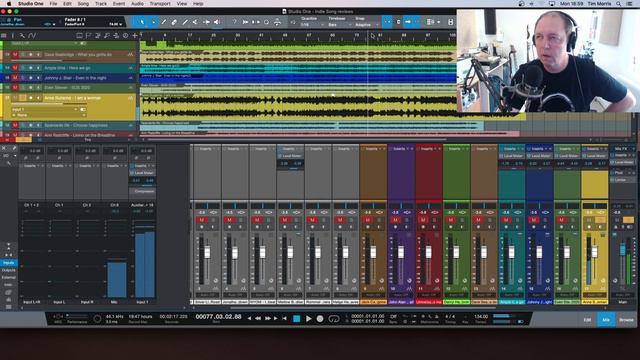The height and width of the screenshot is (360, 640).
Task: Open the File menu
Action: point(53,4)
